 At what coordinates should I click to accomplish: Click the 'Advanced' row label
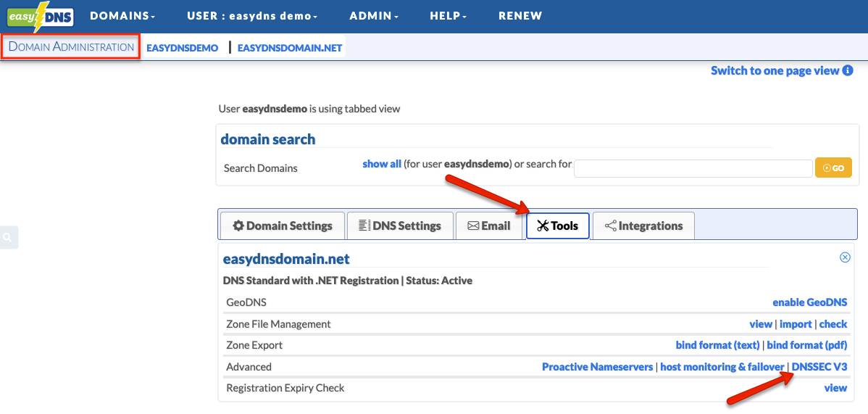[x=249, y=367]
